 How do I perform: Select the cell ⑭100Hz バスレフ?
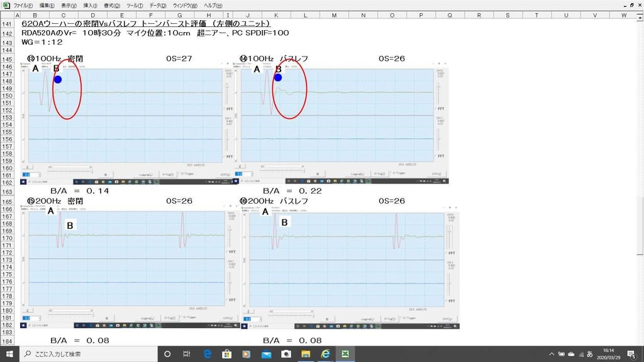[x=274, y=58]
